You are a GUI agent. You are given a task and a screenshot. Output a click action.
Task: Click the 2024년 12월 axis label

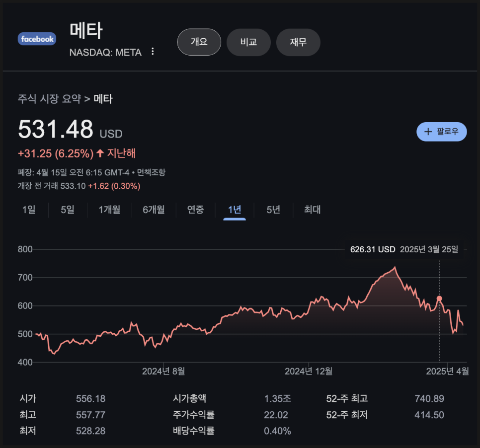[309, 371]
